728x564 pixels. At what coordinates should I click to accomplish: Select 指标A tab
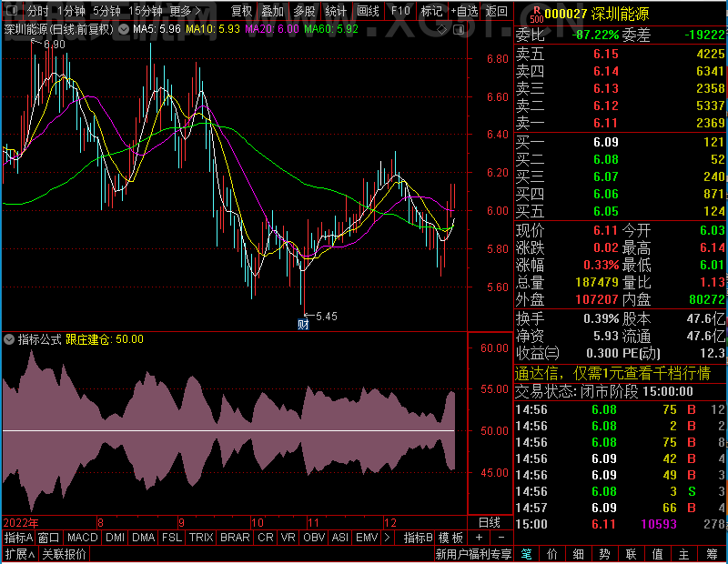click(x=18, y=538)
